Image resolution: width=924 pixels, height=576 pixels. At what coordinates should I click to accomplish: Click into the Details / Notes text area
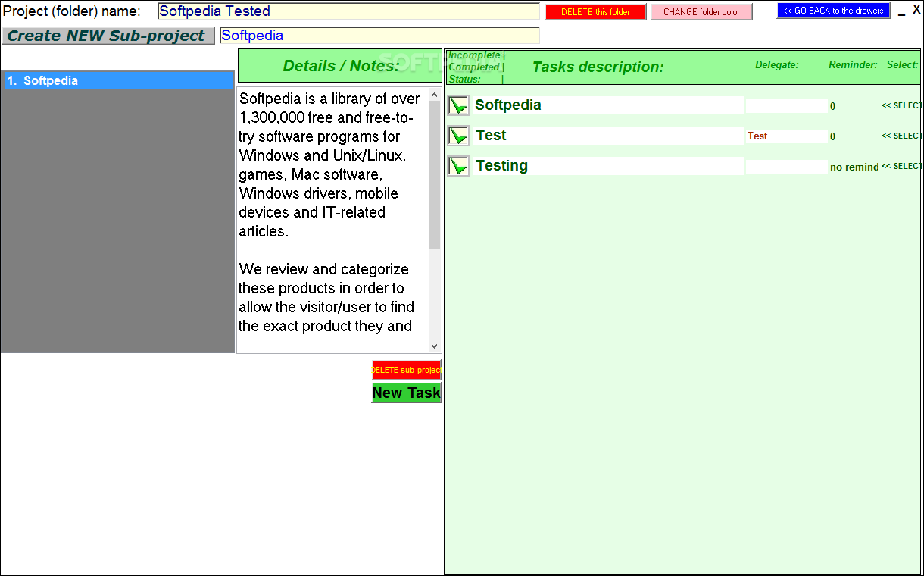pyautogui.click(x=332, y=221)
